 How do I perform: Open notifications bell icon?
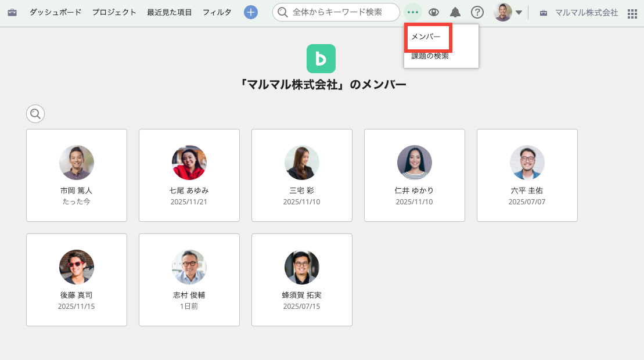coord(455,12)
